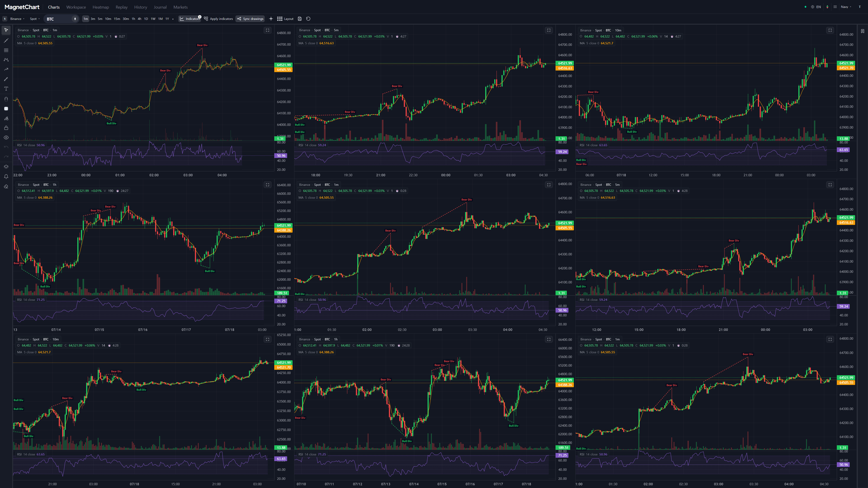
Task: Switch to the Journal tab
Action: click(x=160, y=7)
